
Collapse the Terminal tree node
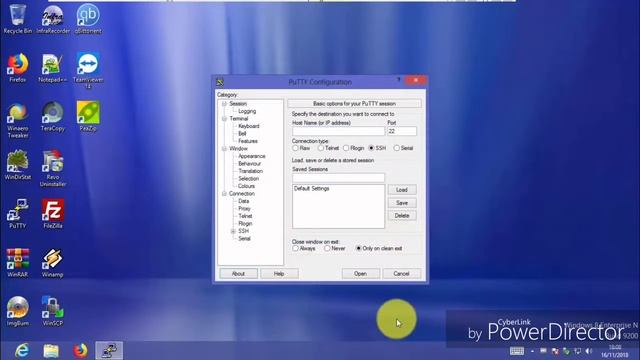pos(224,119)
